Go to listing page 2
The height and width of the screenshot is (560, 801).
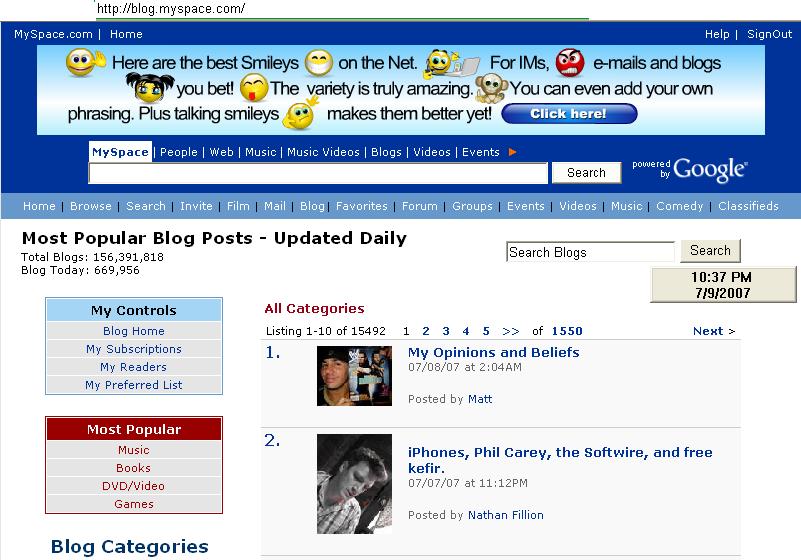tap(426, 331)
